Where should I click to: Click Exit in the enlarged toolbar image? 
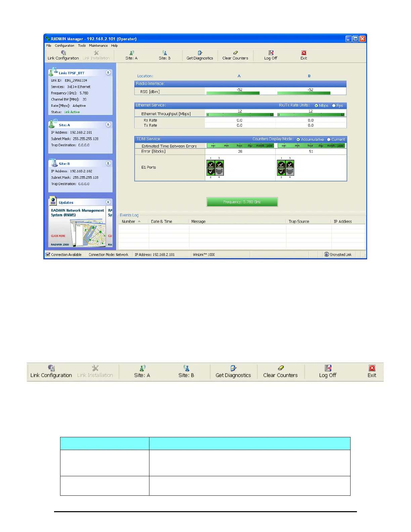point(372,372)
